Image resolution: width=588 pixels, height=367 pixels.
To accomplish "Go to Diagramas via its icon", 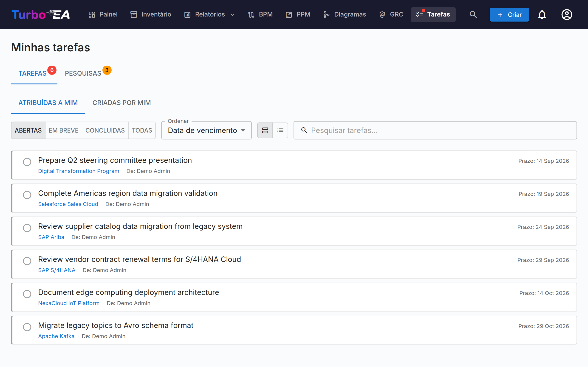I will [326, 14].
